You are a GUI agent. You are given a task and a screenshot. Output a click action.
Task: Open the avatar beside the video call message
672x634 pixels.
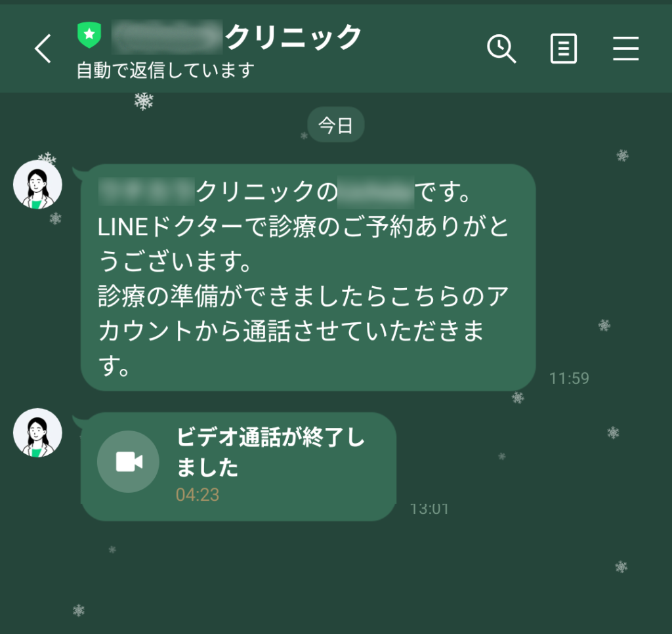pyautogui.click(x=37, y=433)
